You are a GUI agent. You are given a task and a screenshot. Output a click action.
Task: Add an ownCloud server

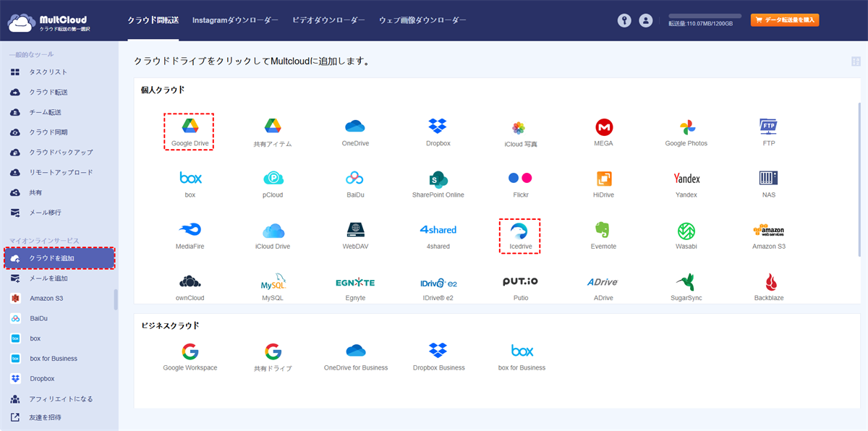tap(190, 287)
